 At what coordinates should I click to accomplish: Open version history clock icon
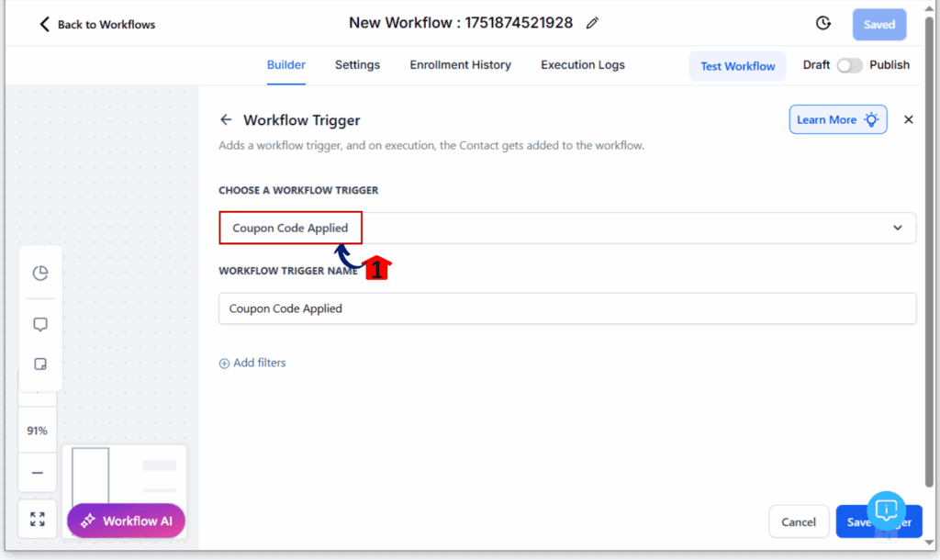point(823,23)
